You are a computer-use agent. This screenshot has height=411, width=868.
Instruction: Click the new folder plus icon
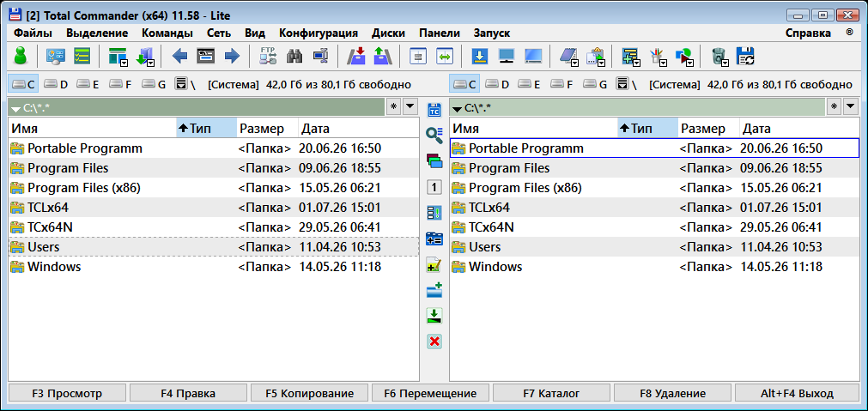[434, 290]
